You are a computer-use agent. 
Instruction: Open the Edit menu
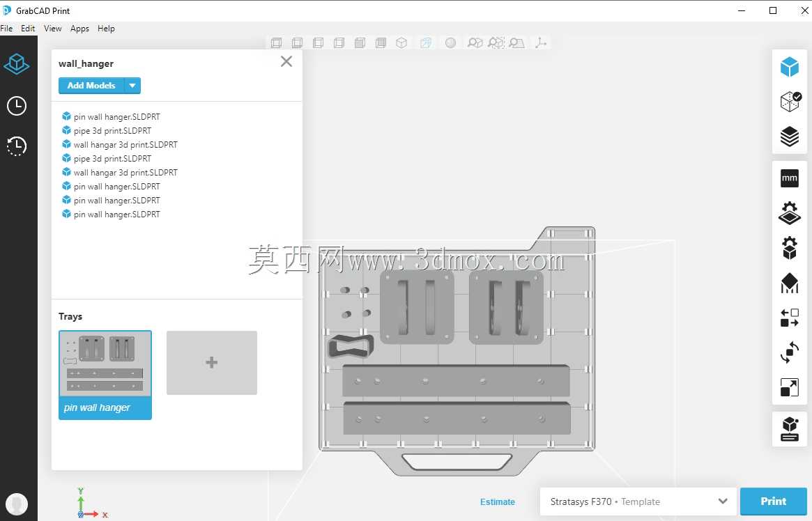[x=28, y=29]
